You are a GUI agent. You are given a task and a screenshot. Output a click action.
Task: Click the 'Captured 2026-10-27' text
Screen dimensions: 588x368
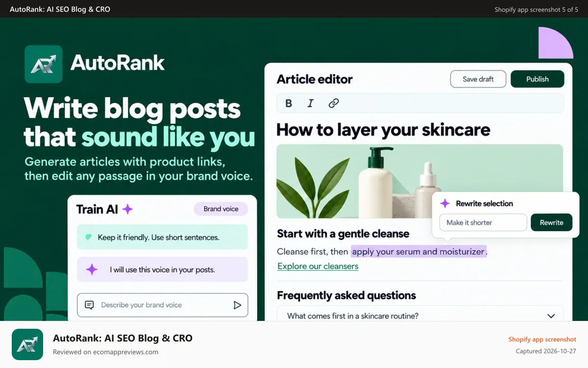click(546, 351)
